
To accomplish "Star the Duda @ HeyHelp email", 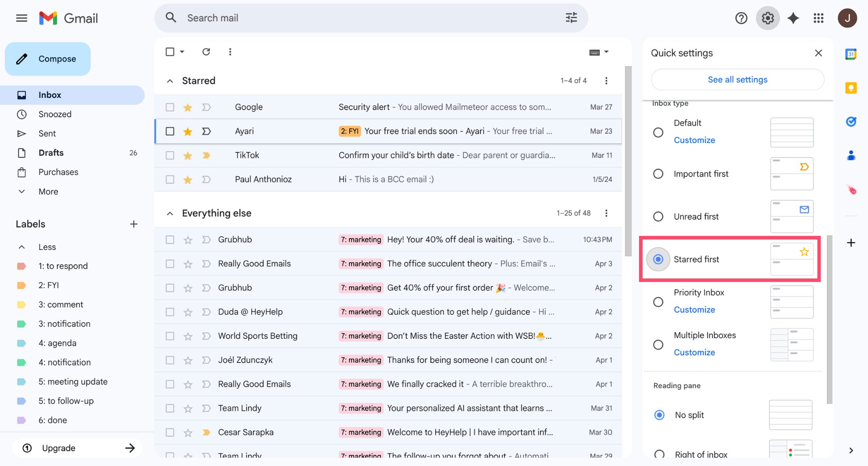I will [x=188, y=312].
